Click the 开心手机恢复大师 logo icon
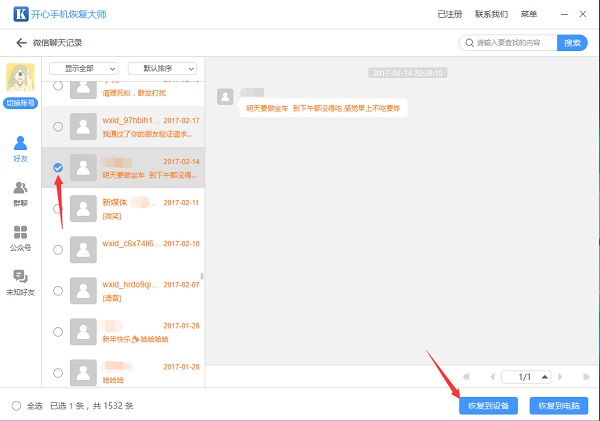Screen dimensions: 600x421 click(21, 14)
